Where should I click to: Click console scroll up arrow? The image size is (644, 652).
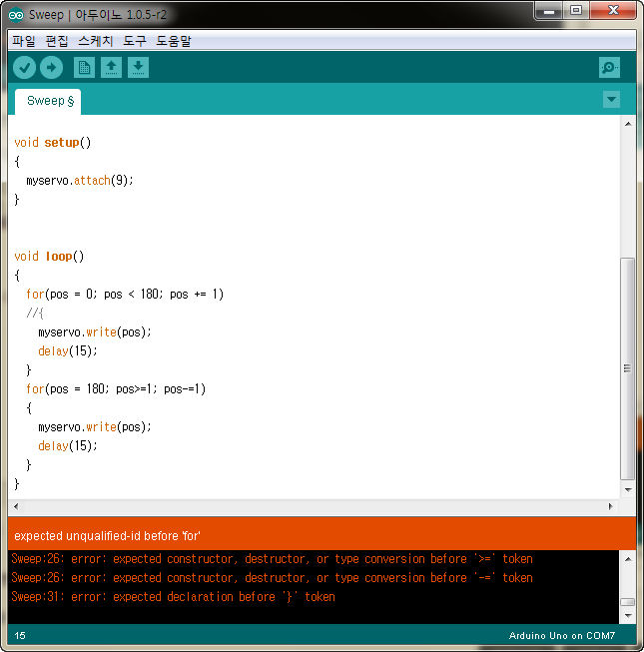[628, 559]
